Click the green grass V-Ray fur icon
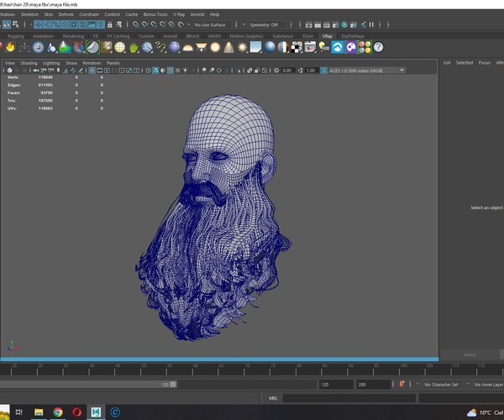 pyautogui.click(x=134, y=47)
